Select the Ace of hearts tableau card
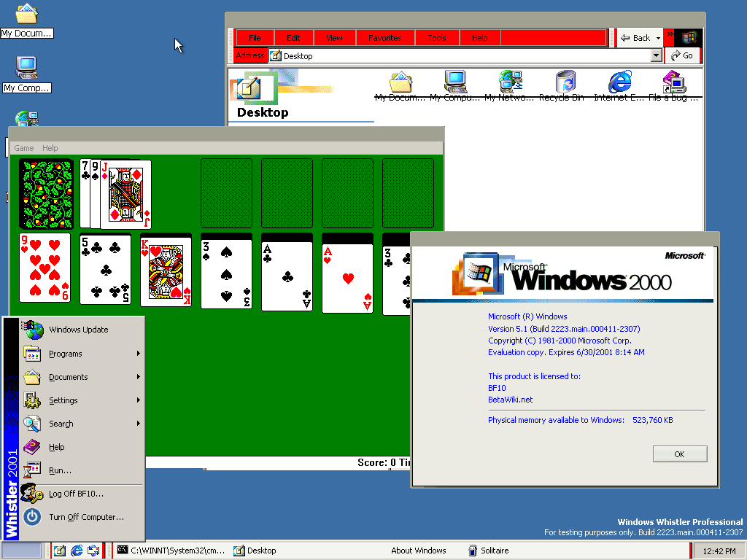 (347, 279)
